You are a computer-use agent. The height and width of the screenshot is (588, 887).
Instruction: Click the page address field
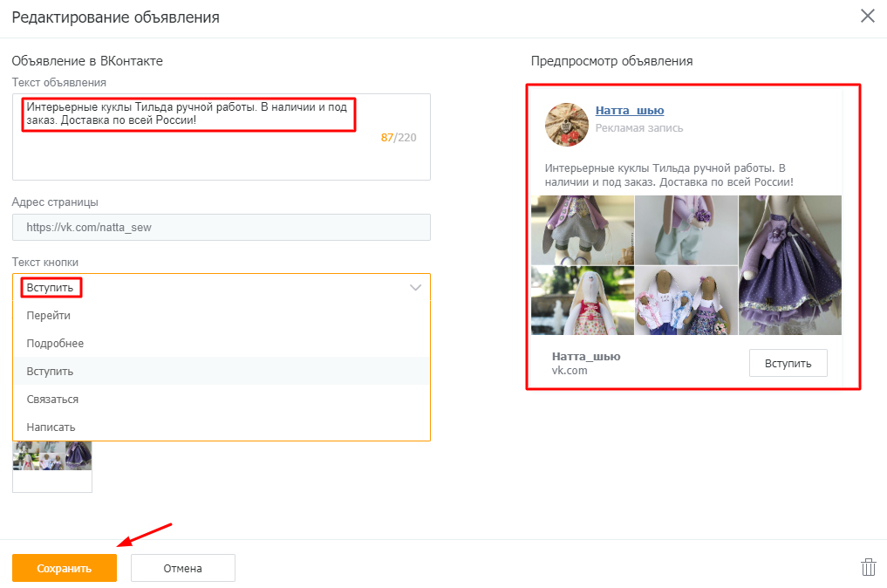tap(222, 228)
